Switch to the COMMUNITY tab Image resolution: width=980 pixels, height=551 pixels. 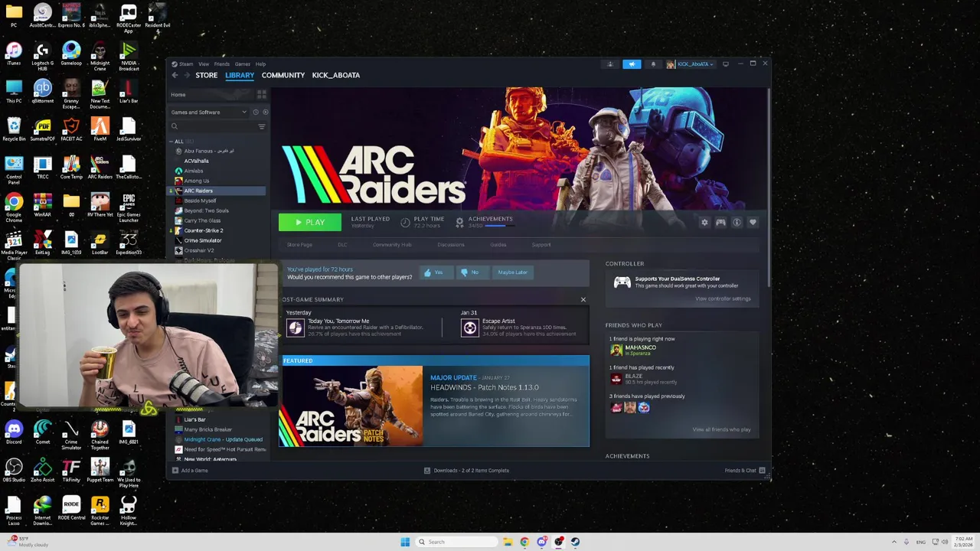[x=283, y=75]
